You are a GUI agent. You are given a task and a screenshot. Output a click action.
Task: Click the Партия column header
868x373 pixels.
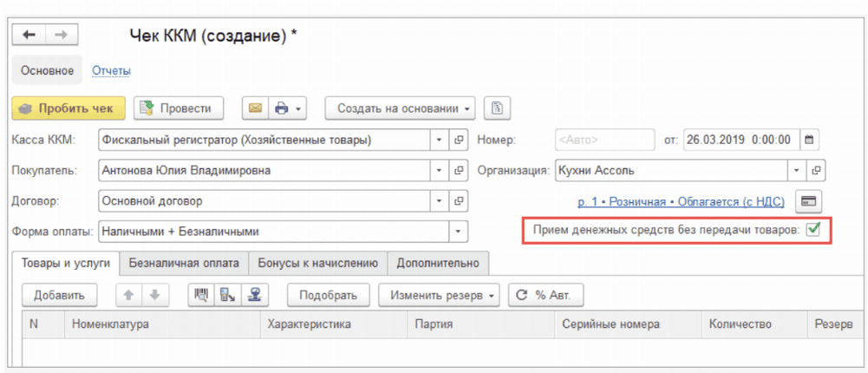click(480, 324)
